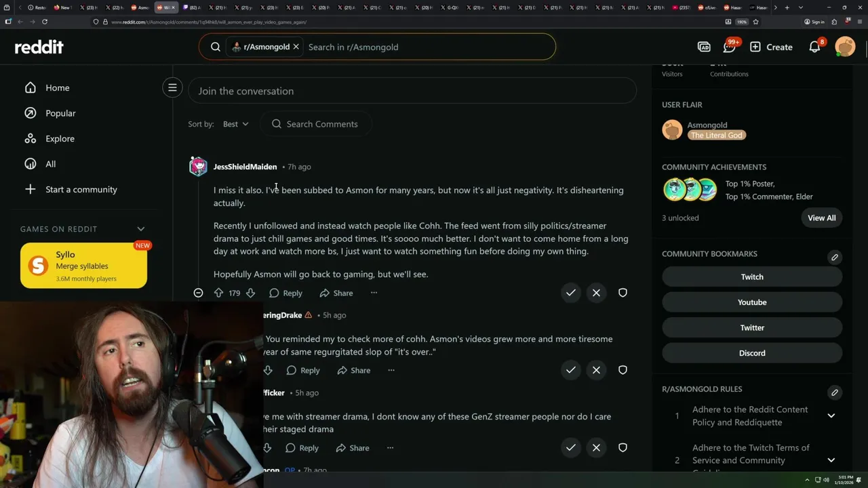The height and width of the screenshot is (488, 868).
Task: Open the Reddit ads icon in header
Action: click(x=704, y=47)
